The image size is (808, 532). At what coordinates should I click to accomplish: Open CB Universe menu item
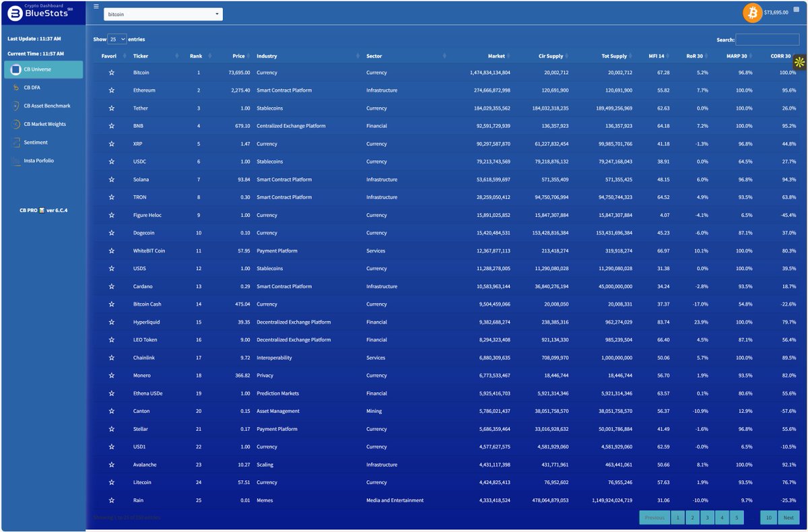click(x=44, y=69)
